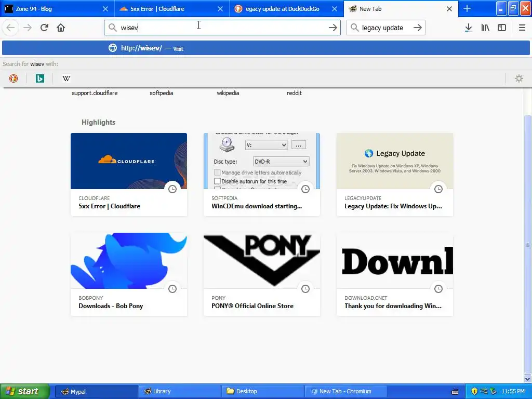The height and width of the screenshot is (399, 532).
Task: Search wisev with the Bing icon
Action: pos(39,78)
